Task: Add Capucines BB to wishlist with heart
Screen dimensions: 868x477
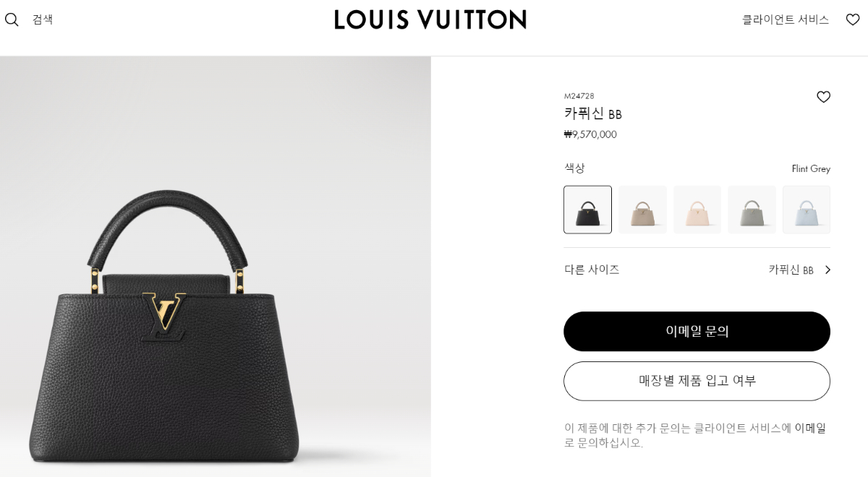Action: tap(823, 97)
